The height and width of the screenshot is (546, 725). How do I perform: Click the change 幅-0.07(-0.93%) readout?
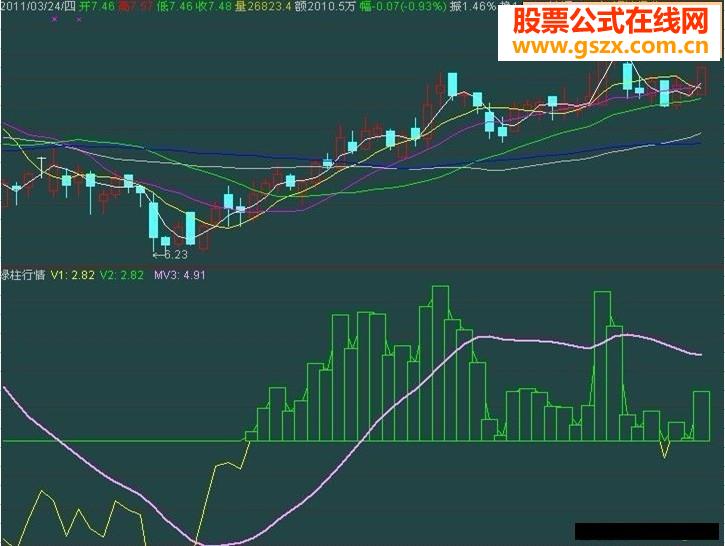tap(403, 6)
